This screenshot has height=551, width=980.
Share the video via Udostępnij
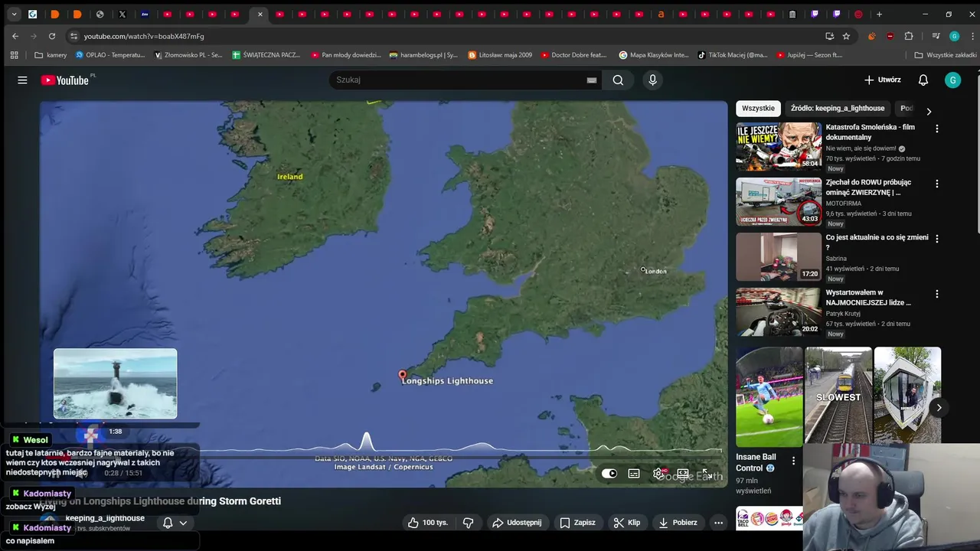coord(516,523)
